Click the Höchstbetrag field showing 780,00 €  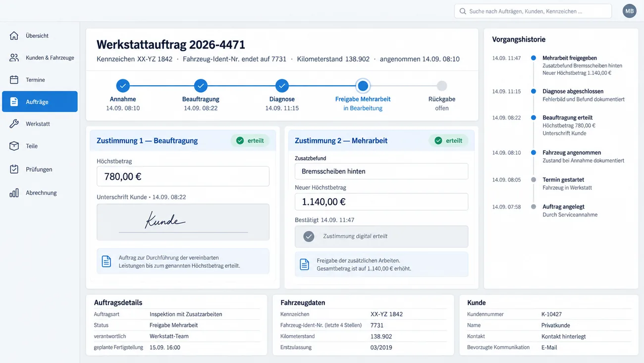click(183, 176)
